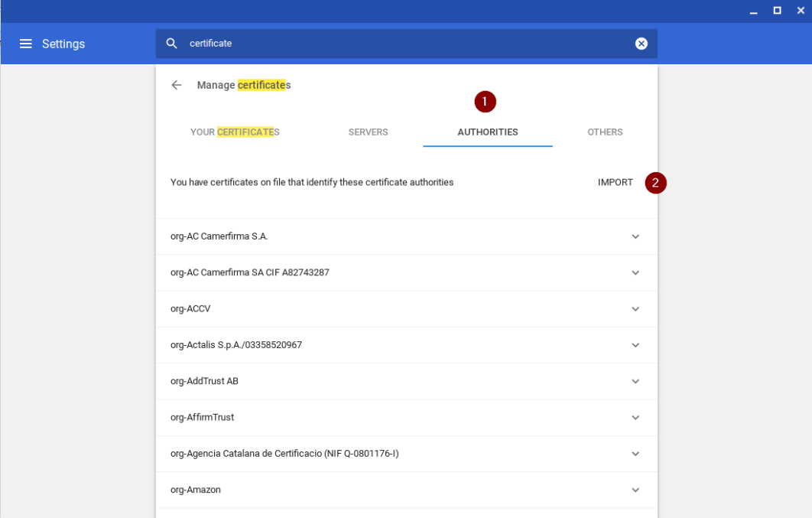Expand org-Actalis S.p.A./03358520967 details
The height and width of the screenshot is (518, 812).
tap(635, 345)
